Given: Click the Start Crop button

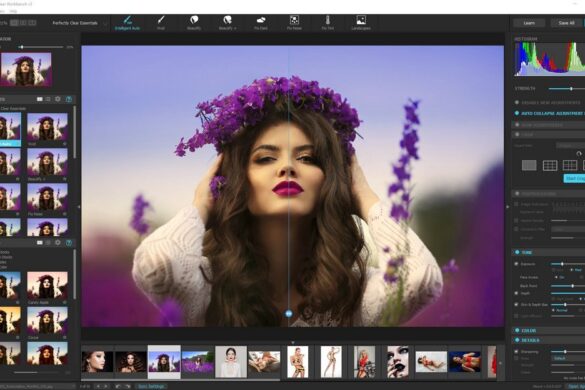Looking at the screenshot, I should (x=574, y=178).
